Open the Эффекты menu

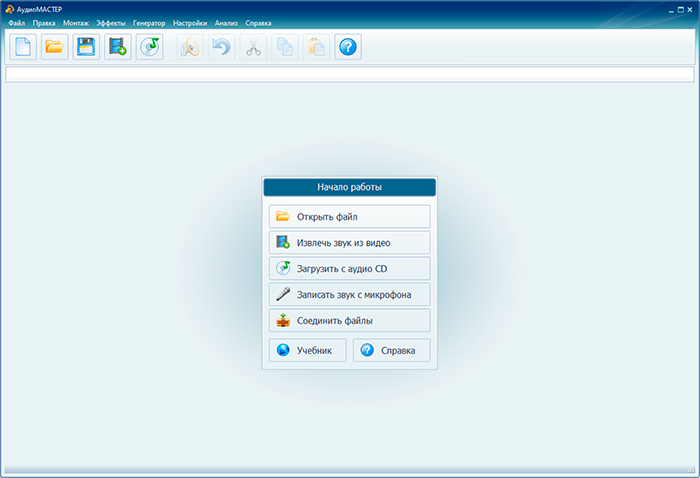(111, 23)
